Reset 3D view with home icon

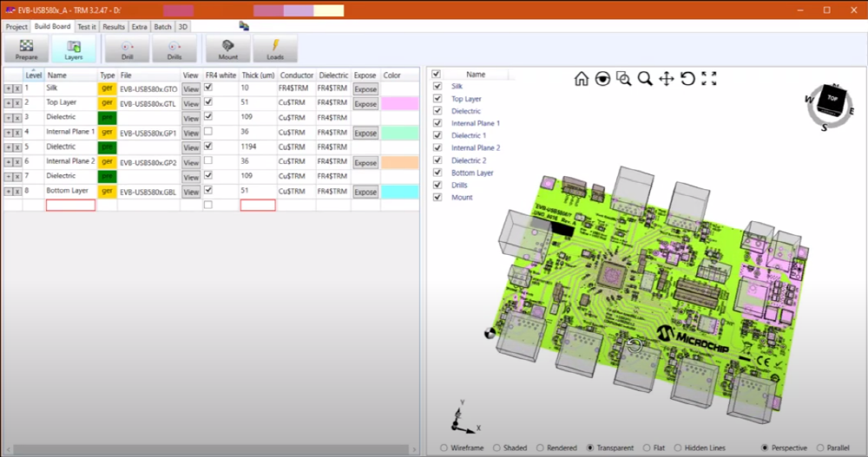582,79
